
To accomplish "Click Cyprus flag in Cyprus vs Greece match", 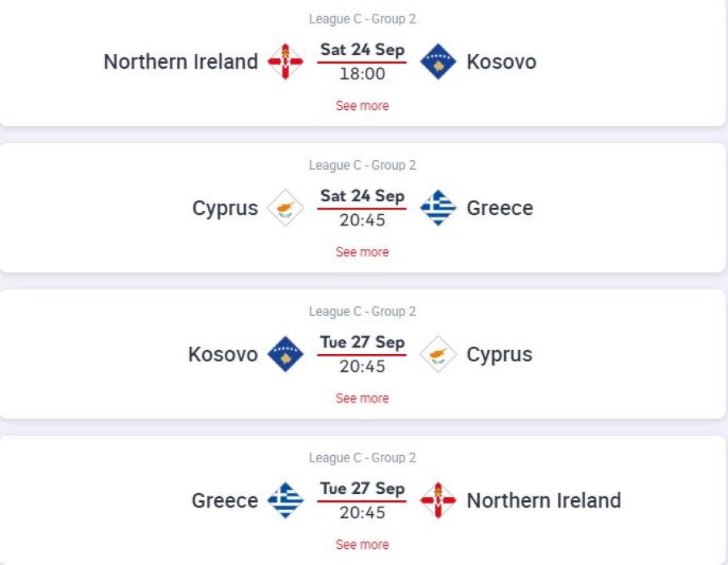I will [x=285, y=208].
